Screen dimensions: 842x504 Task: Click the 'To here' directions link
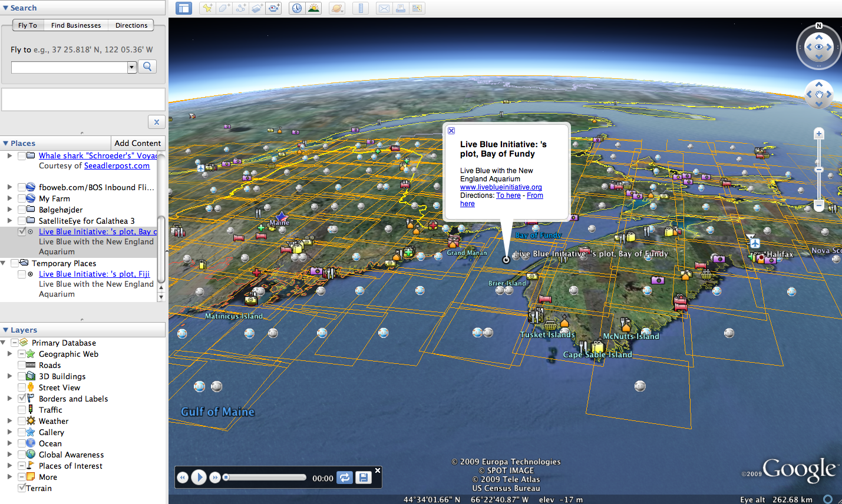(508, 195)
